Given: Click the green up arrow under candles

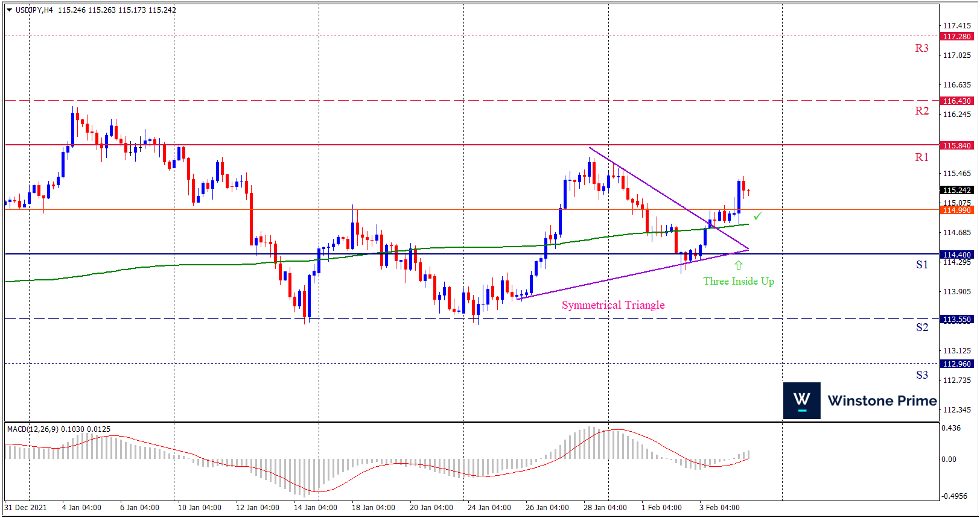Looking at the screenshot, I should point(739,265).
